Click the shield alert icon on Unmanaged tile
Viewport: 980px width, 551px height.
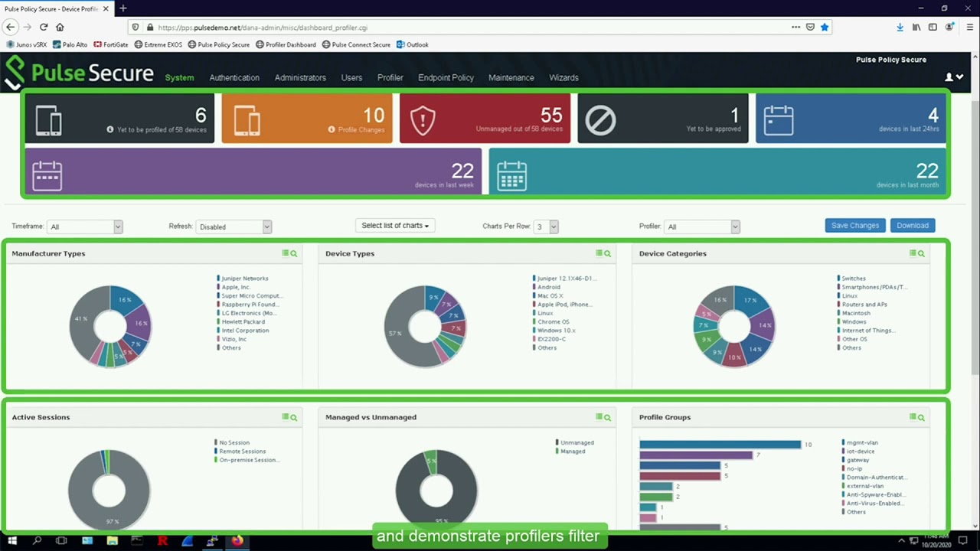coord(423,120)
